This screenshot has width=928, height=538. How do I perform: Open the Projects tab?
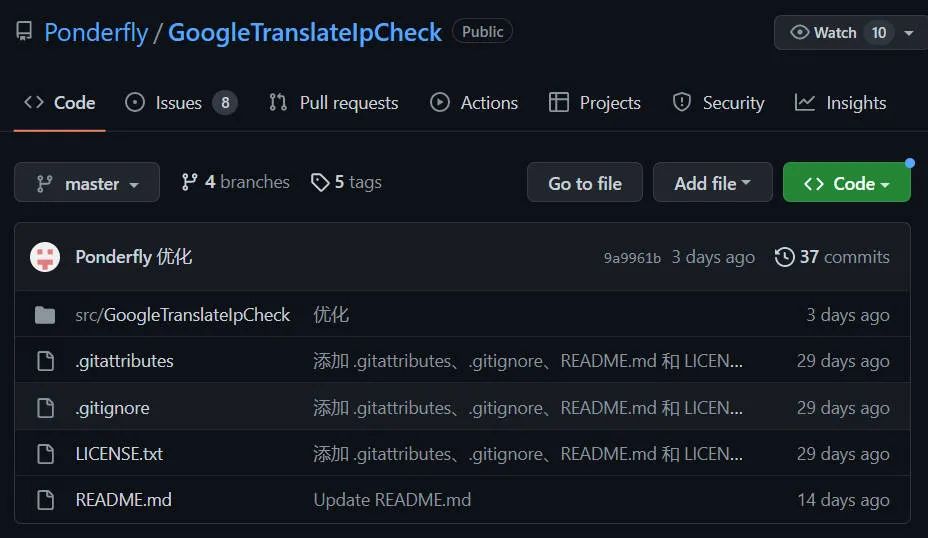[x=594, y=103]
